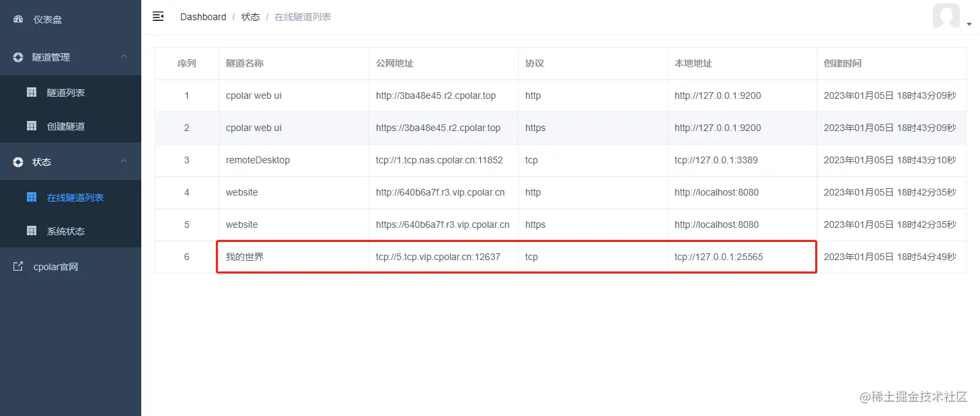
Task: Click http://127.0.0.1:9200 in row 1
Action: pos(718,95)
